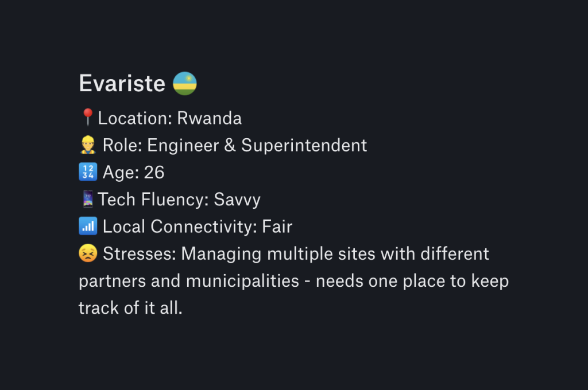Click the word Superintendent

304,145
